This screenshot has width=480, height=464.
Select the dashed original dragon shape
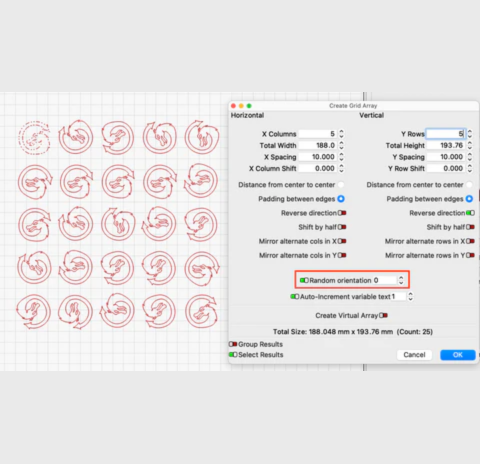(34, 138)
